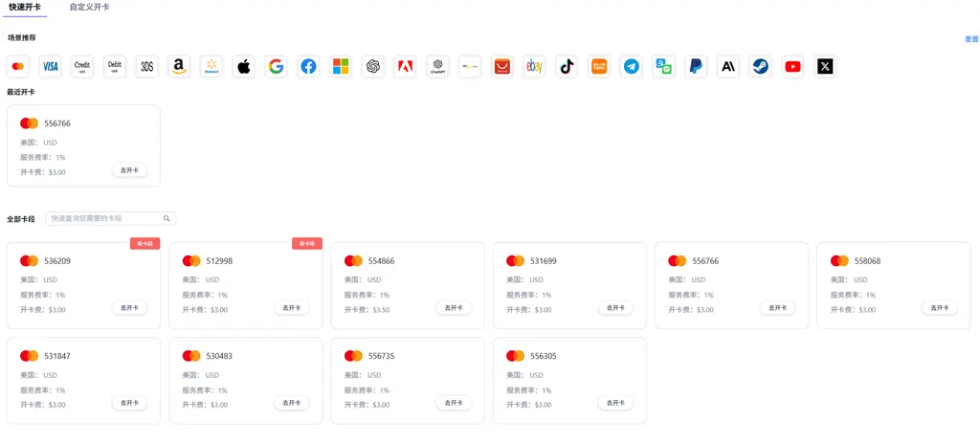This screenshot has height=444, width=980.
Task: Click 去开卡 for card 556305
Action: (615, 403)
